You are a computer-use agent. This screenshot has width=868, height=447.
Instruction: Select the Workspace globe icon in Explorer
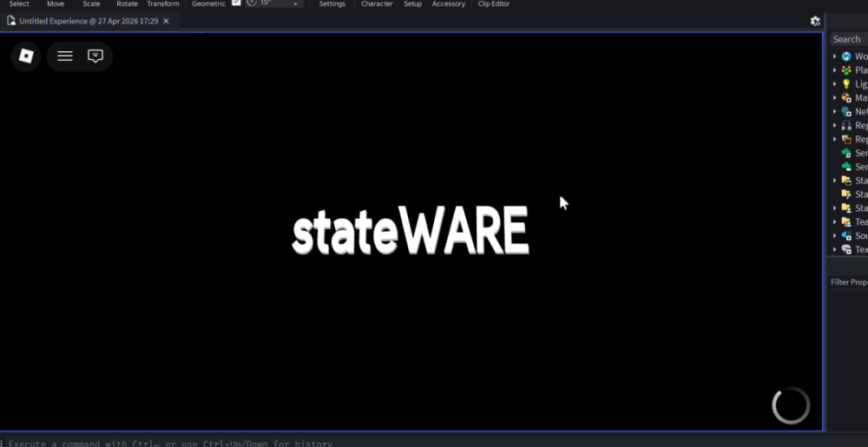[x=845, y=56]
